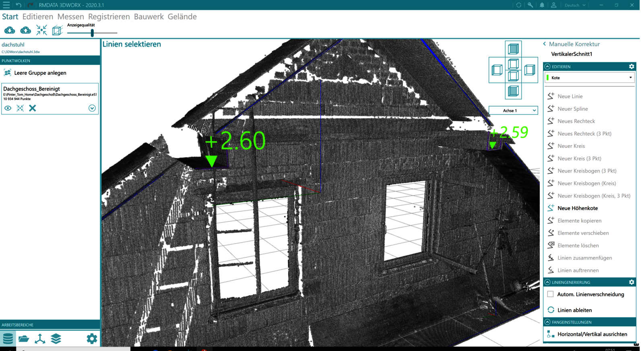Viewport: 644px width, 351px height.
Task: Remove the Dachgeschoss_Bereinigt point cloud with X
Action: tap(33, 108)
